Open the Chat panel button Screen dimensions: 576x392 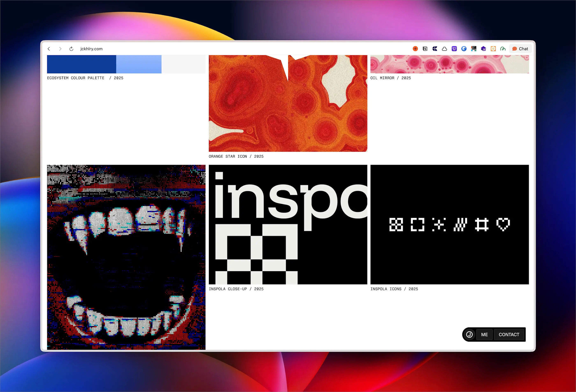[x=520, y=49]
